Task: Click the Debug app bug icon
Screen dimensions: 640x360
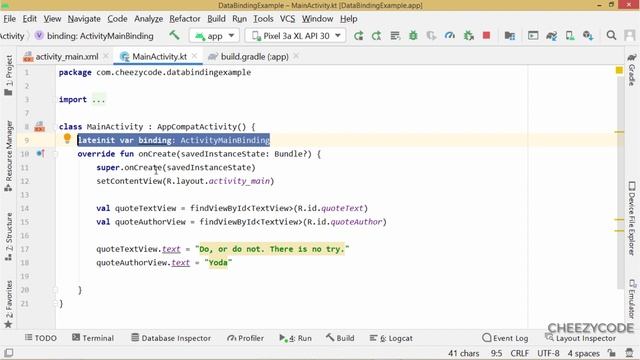Action: click(x=413, y=36)
